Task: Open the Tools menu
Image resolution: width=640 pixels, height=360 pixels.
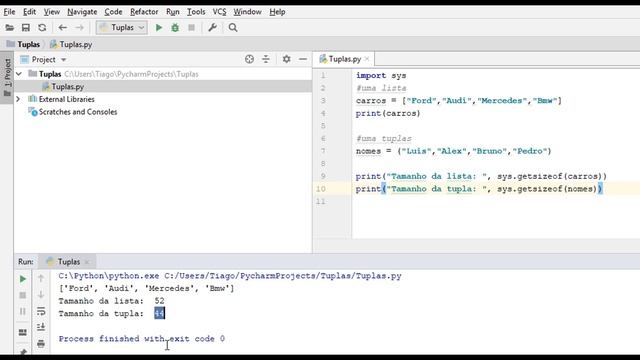Action: click(x=196, y=12)
